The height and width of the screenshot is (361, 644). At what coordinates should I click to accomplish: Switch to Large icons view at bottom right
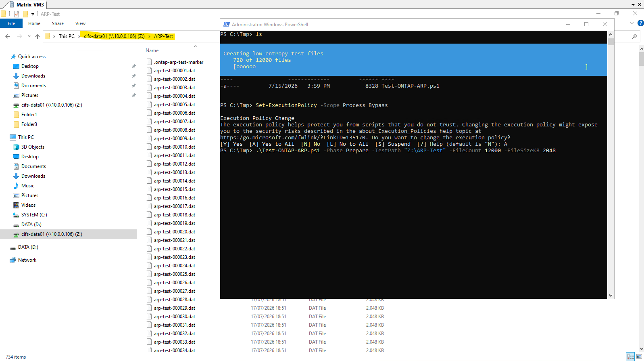pyautogui.click(x=639, y=356)
